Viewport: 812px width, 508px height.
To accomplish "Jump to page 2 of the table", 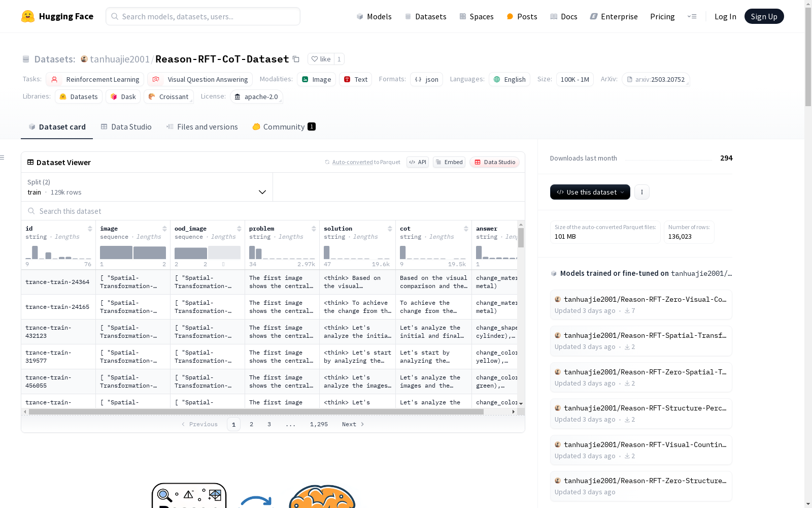I will tap(251, 424).
